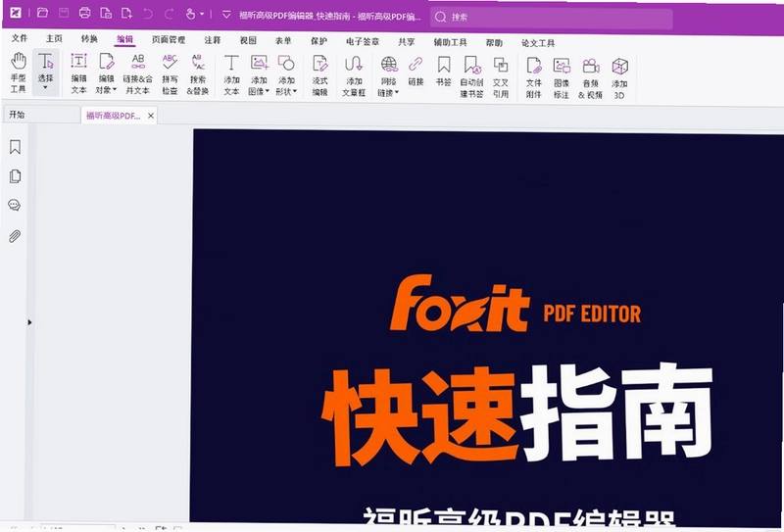Image resolution: width=784 pixels, height=532 pixels.
Task: Expand the left navigation panel arrow
Action: coord(29,322)
